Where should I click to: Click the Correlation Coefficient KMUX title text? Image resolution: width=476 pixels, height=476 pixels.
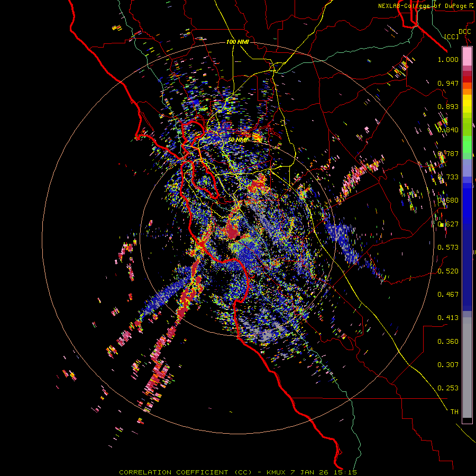click(237, 472)
